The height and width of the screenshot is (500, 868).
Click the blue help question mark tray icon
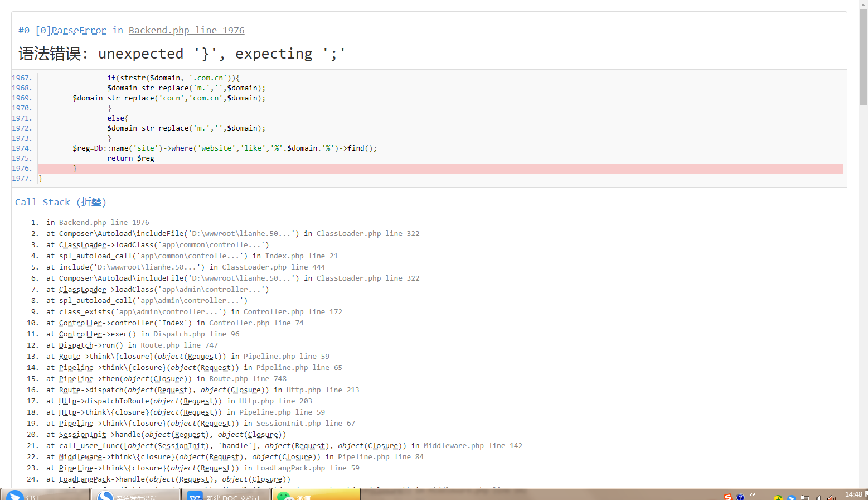coord(740,497)
